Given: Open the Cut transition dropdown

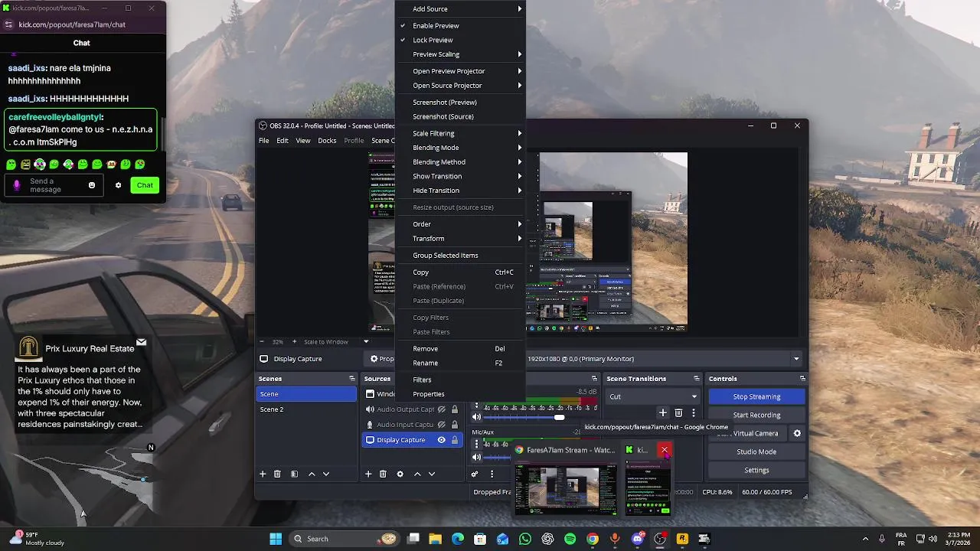Looking at the screenshot, I should (x=653, y=396).
